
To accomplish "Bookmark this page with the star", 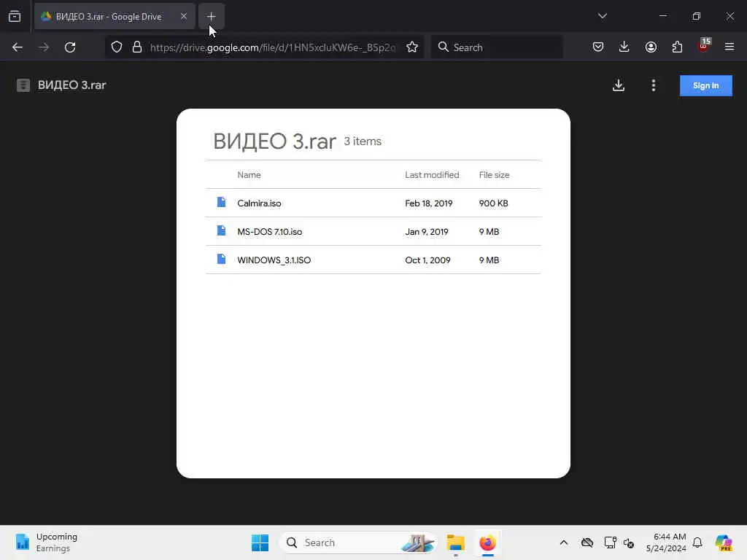I will pos(412,47).
